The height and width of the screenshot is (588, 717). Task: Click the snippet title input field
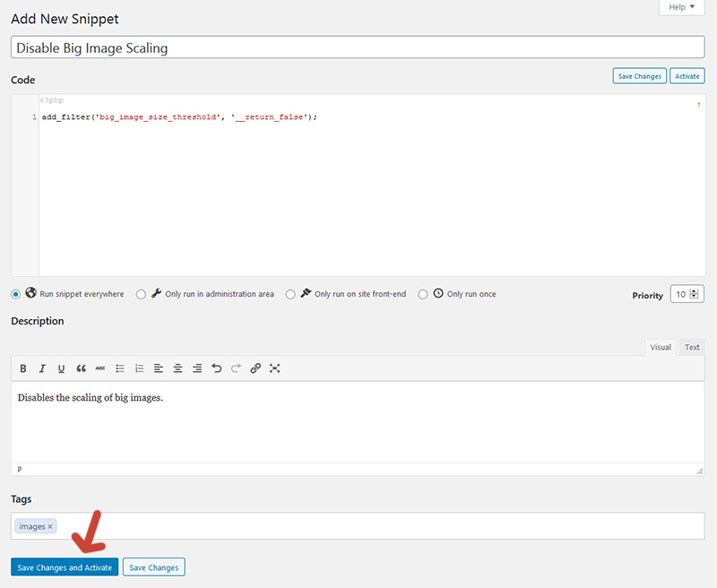[x=358, y=48]
